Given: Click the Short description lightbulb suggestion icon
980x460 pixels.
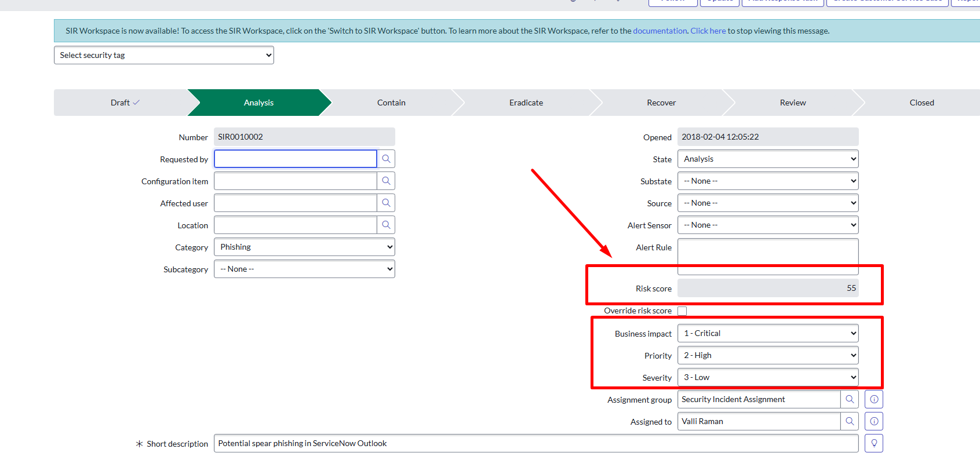Looking at the screenshot, I should click(874, 443).
